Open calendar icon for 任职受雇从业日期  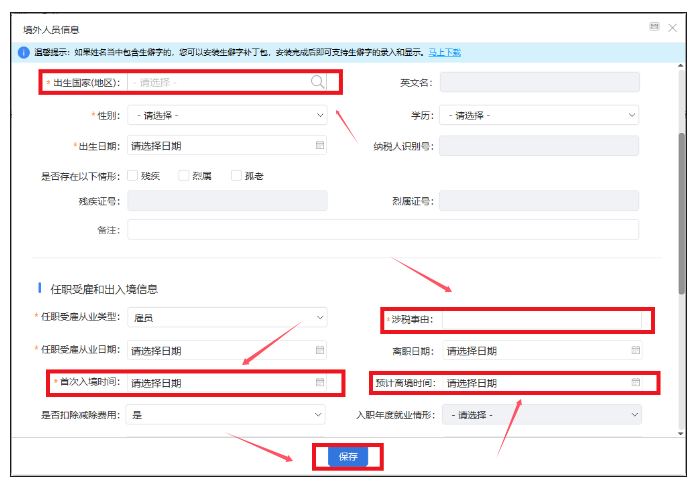(320, 350)
